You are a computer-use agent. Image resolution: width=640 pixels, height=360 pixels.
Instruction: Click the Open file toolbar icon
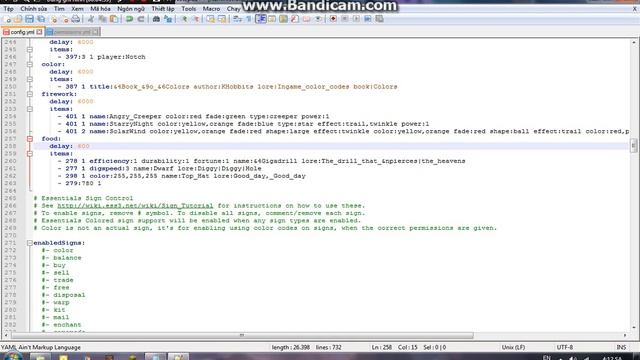coord(18,19)
